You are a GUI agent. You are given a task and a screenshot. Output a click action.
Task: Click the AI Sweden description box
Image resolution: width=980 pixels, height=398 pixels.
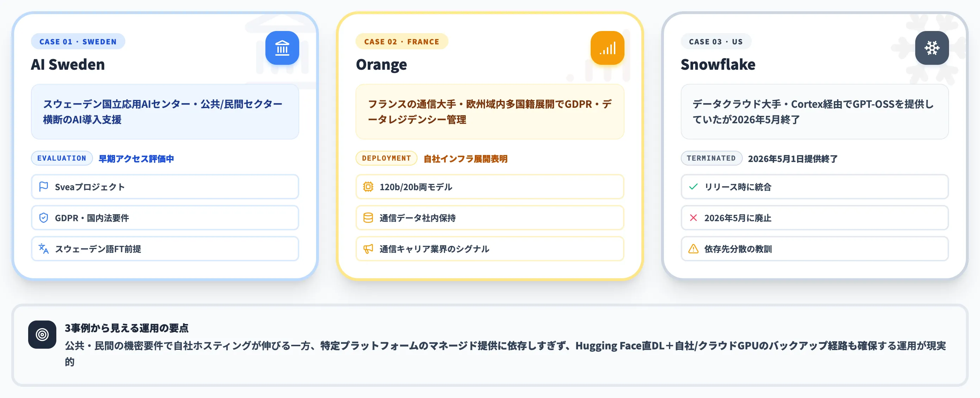pyautogui.click(x=165, y=112)
